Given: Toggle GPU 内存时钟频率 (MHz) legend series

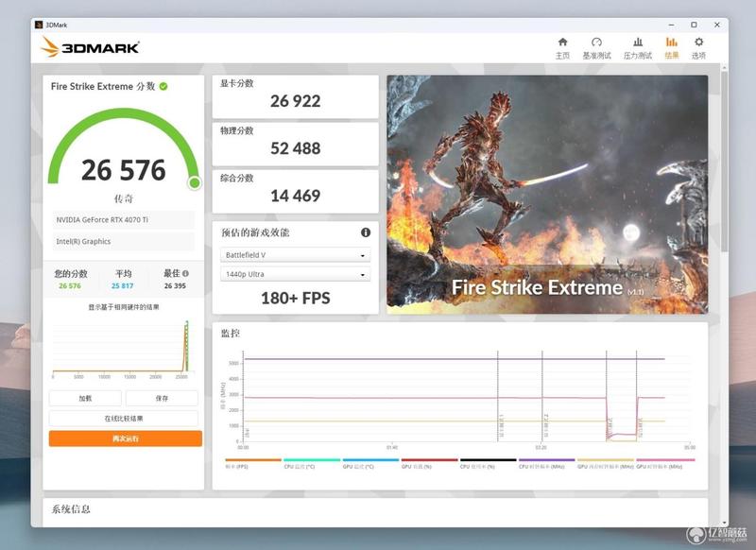Looking at the screenshot, I should (x=606, y=464).
